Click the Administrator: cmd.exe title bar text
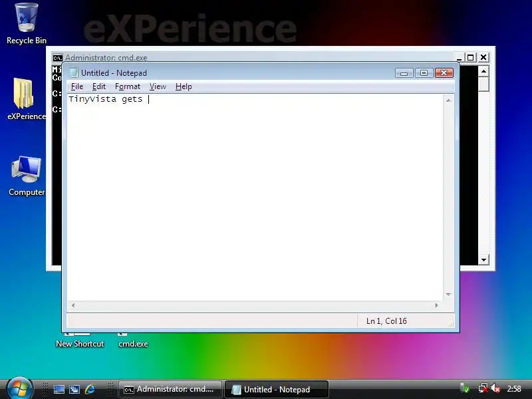 106,58
